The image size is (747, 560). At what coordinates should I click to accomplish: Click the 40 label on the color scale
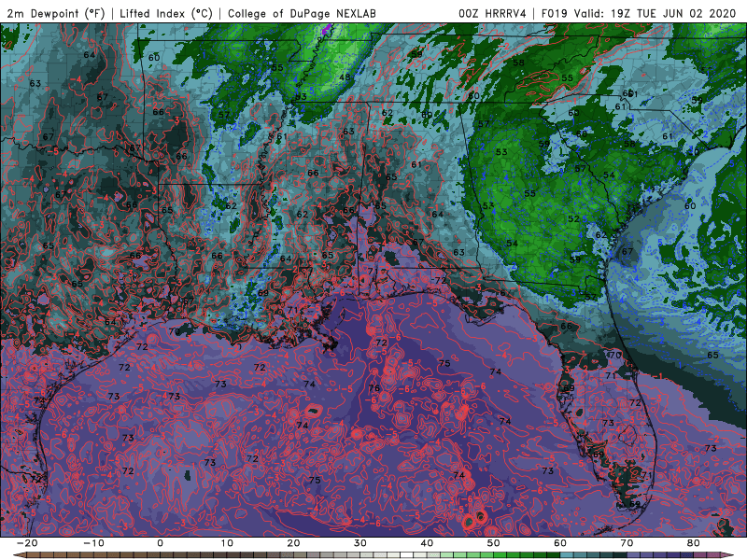tap(427, 543)
